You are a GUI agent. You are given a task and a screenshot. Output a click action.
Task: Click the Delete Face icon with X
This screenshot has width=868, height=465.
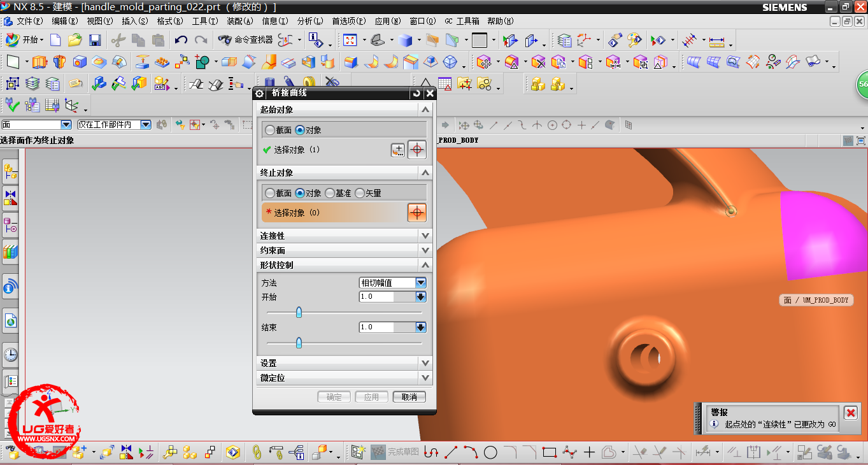click(539, 62)
